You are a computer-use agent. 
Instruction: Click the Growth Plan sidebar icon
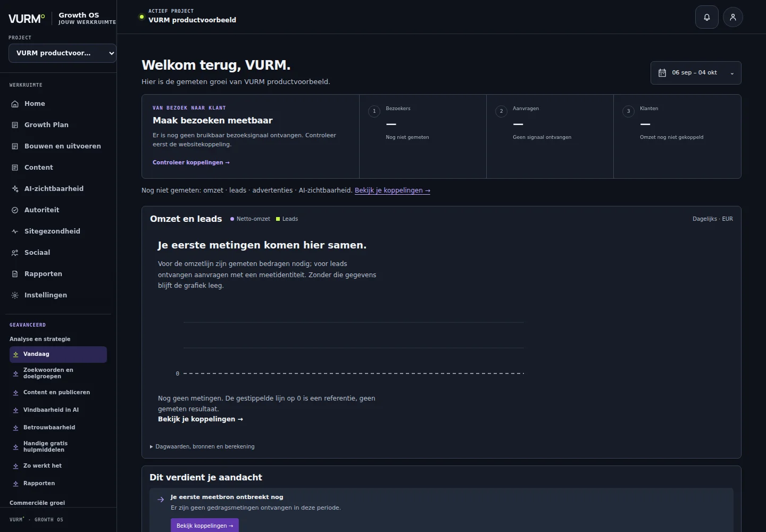coord(15,125)
